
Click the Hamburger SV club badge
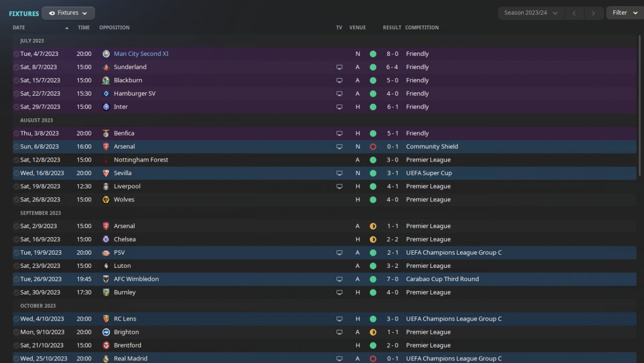[106, 94]
